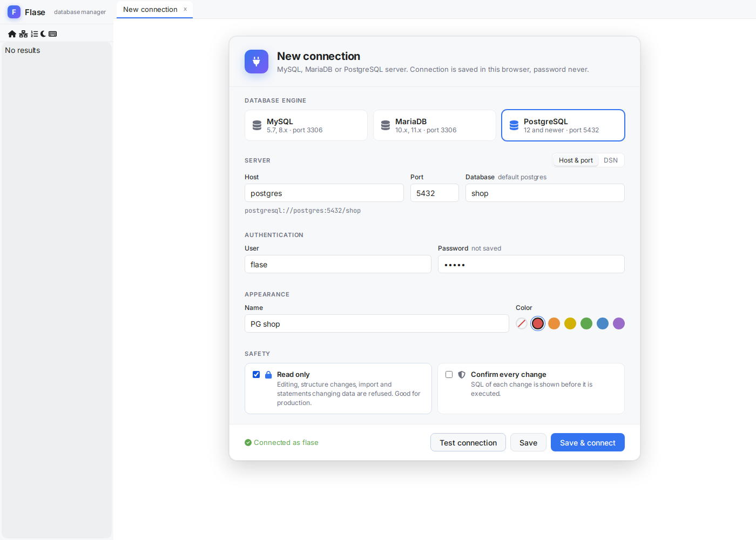Choose the green color swatch
Viewport: 756px width, 540px height.
[586, 323]
